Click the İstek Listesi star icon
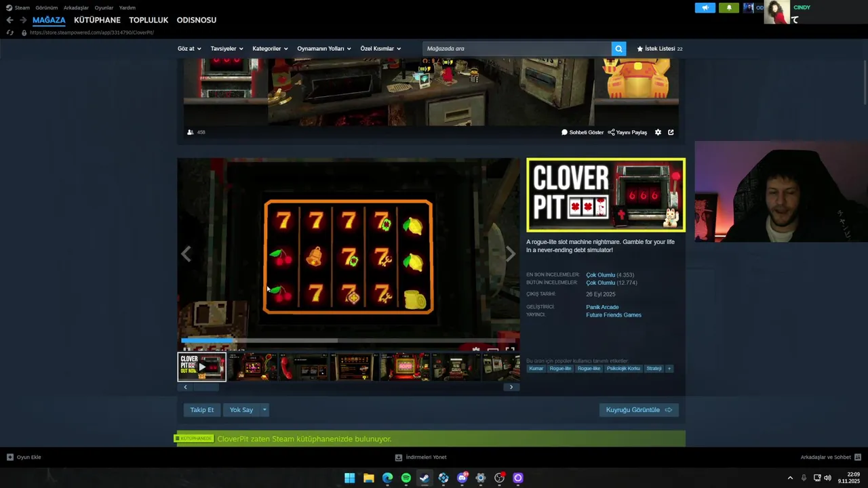Viewport: 868px width, 488px height. click(640, 49)
